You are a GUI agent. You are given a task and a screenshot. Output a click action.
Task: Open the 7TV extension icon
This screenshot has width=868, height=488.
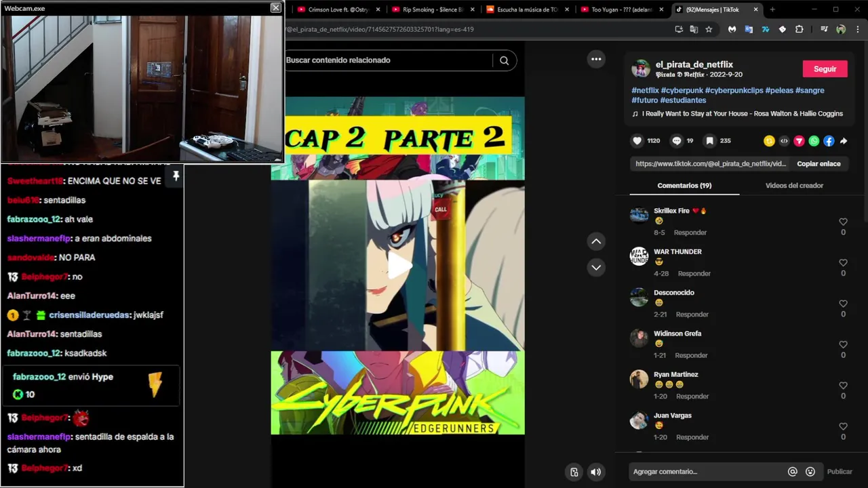point(766,29)
